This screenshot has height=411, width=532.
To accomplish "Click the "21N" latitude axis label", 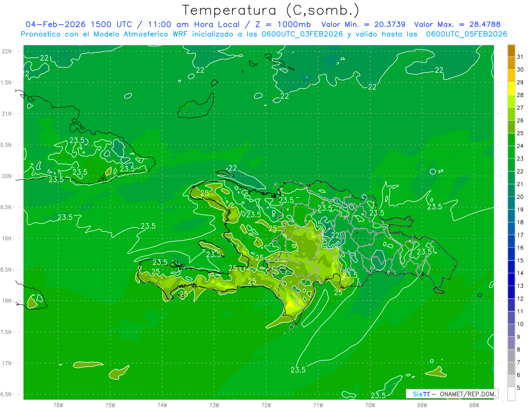I will [7, 114].
